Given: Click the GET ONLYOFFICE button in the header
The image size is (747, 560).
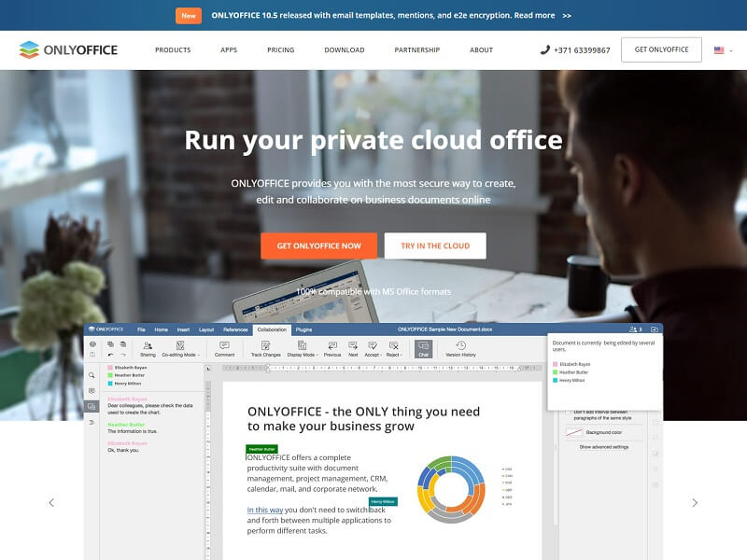Looking at the screenshot, I should point(661,49).
